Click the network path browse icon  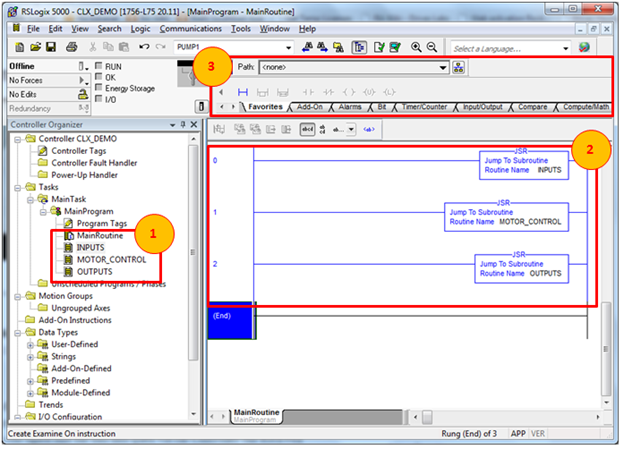pos(459,68)
